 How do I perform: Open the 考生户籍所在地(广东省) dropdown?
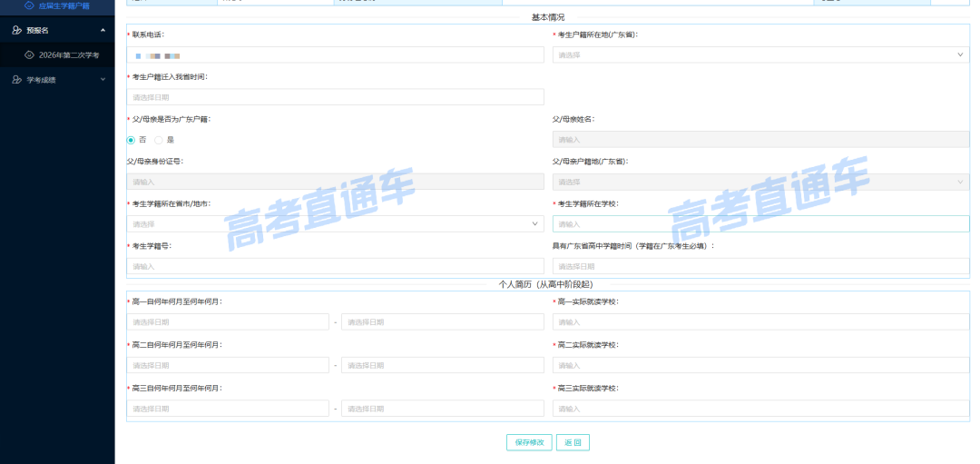tap(760, 55)
